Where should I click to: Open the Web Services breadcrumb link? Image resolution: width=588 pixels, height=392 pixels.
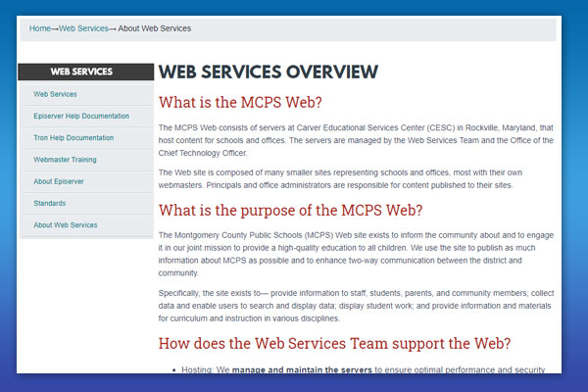click(x=83, y=28)
